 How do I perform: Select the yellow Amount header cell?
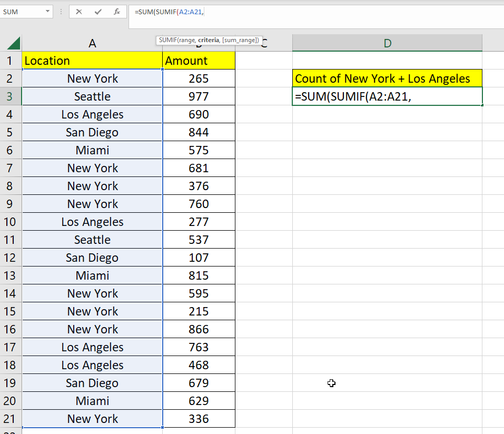click(199, 60)
